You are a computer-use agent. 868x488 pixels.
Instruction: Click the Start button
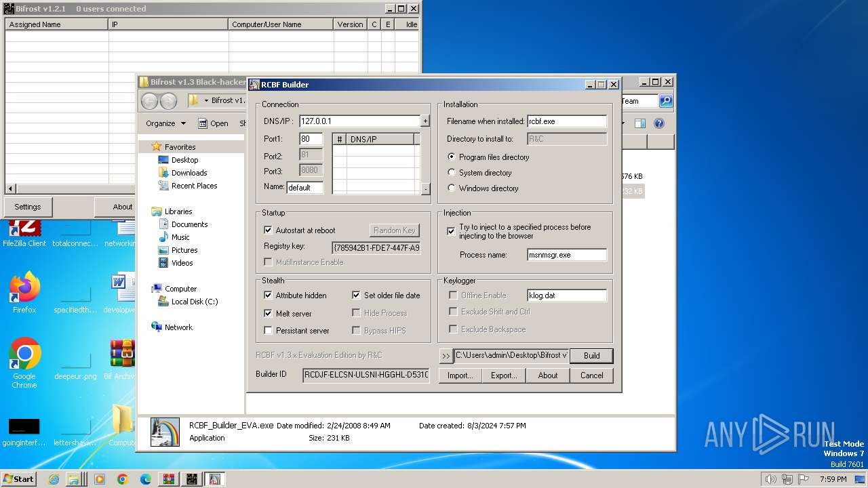(19, 479)
